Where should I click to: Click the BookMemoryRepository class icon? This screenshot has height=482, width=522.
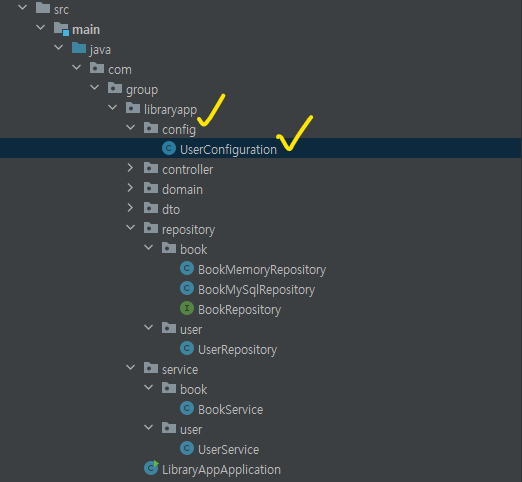(x=187, y=268)
